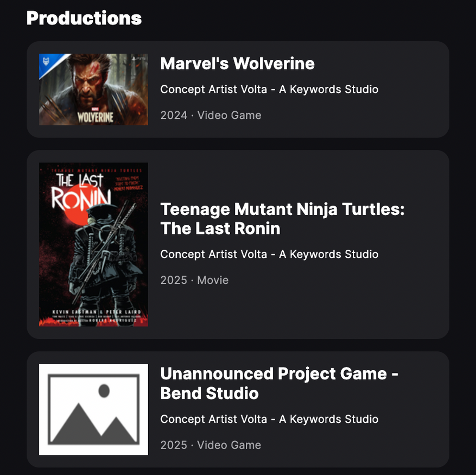The width and height of the screenshot is (476, 475).
Task: Click the 2024 year on Wolverine card
Action: [x=173, y=115]
